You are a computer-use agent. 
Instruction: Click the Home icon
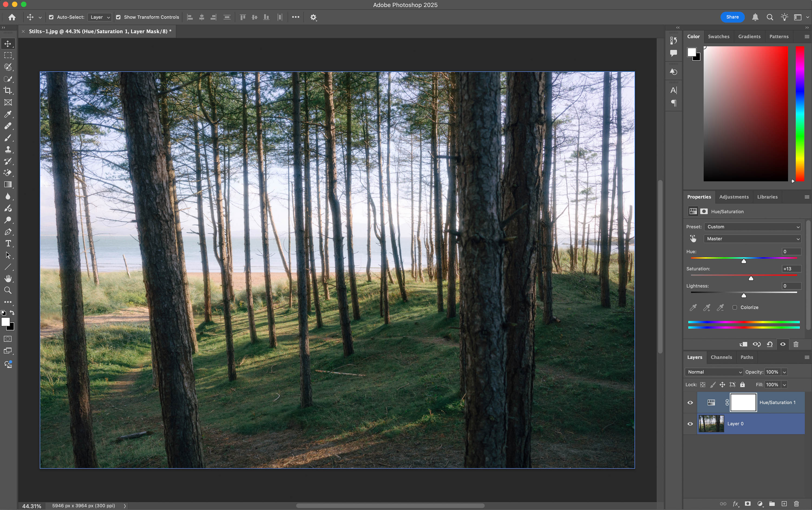pyautogui.click(x=12, y=17)
